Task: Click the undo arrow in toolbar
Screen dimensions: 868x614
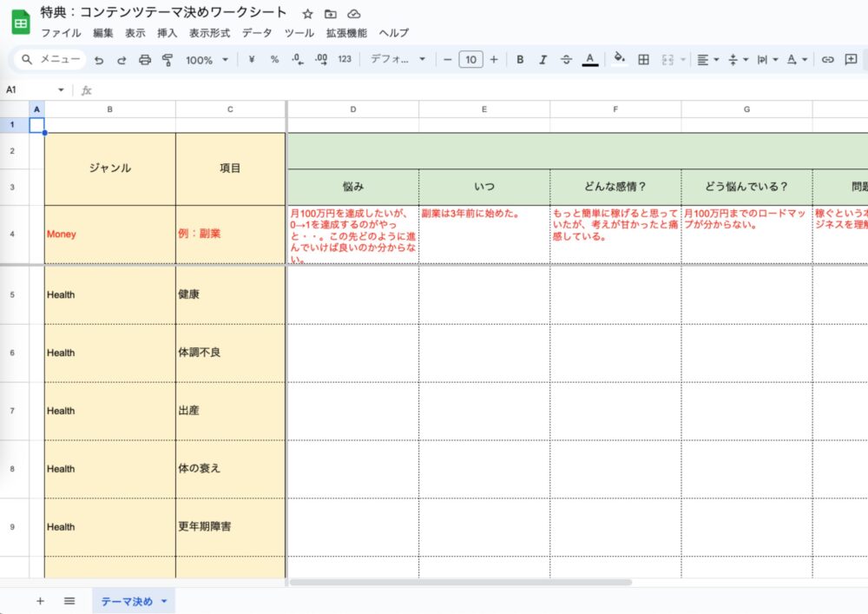Action: click(99, 60)
